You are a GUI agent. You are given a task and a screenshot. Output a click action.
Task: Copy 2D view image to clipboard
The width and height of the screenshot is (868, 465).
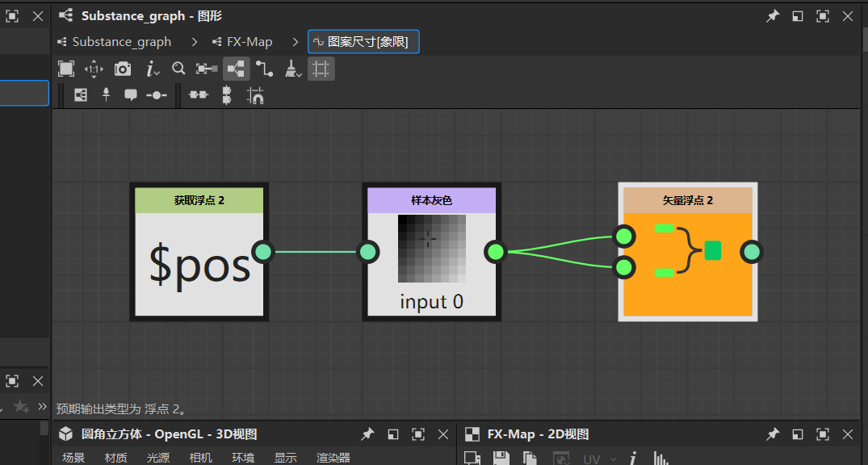(530, 459)
